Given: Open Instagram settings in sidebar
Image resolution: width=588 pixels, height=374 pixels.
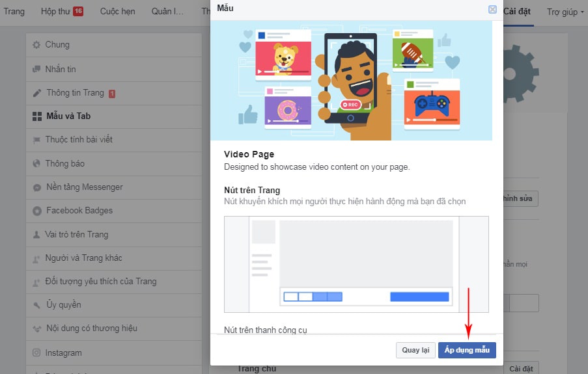Looking at the screenshot, I should [114, 353].
